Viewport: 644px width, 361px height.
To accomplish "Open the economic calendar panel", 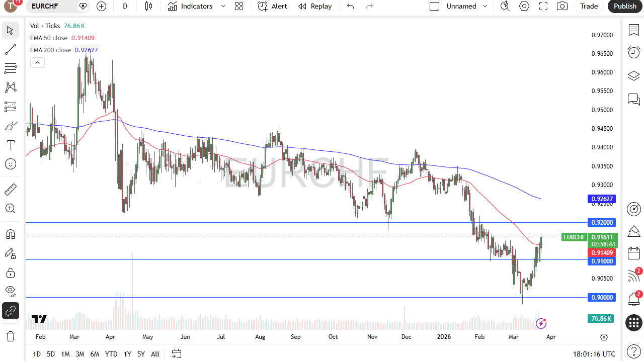I will pyautogui.click(x=633, y=254).
